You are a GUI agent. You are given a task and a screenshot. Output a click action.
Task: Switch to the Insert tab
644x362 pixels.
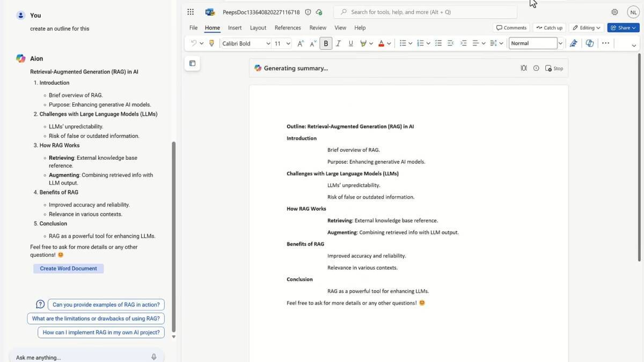pos(235,28)
